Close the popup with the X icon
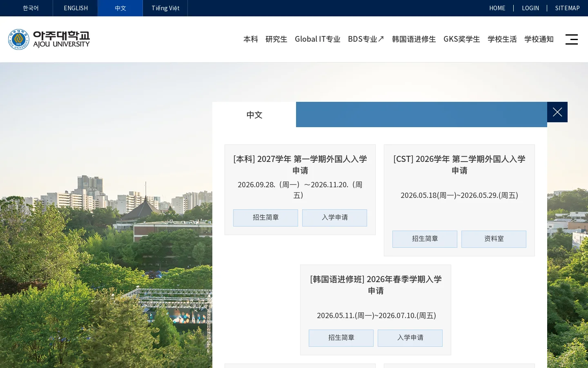588x368 pixels. 557,112
